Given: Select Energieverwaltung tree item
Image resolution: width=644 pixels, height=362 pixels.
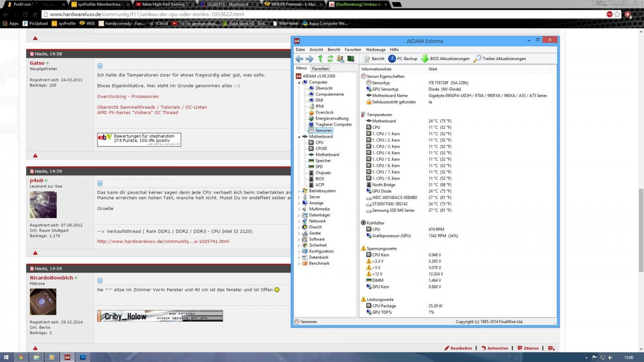Looking at the screenshot, I should [332, 118].
